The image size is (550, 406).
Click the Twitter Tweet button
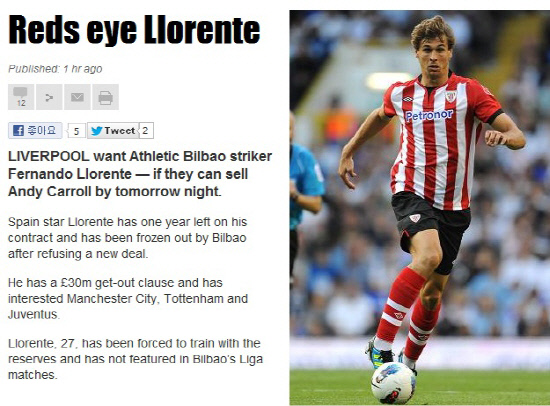(112, 131)
